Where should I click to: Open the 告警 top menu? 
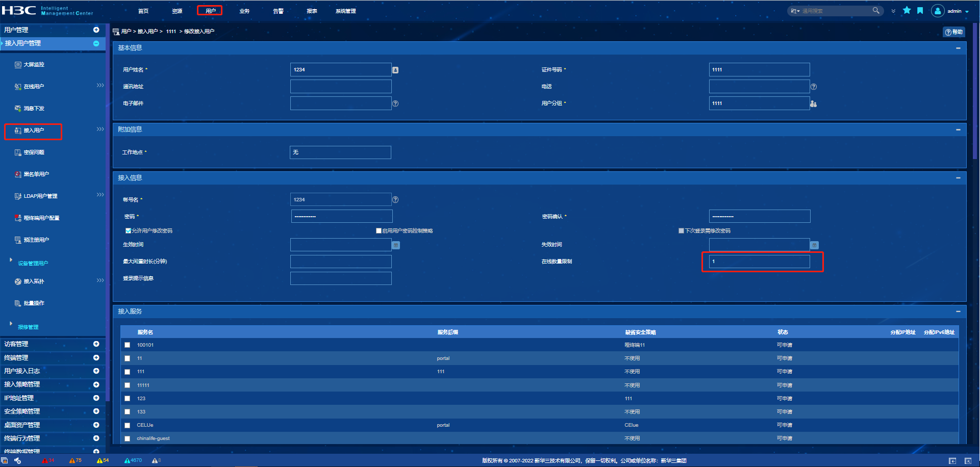click(x=278, y=11)
